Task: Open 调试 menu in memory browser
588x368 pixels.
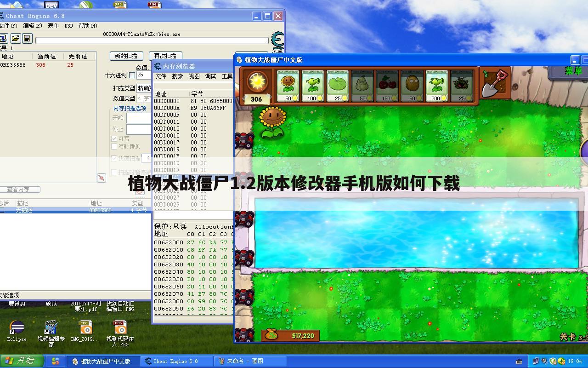Action: coord(210,76)
